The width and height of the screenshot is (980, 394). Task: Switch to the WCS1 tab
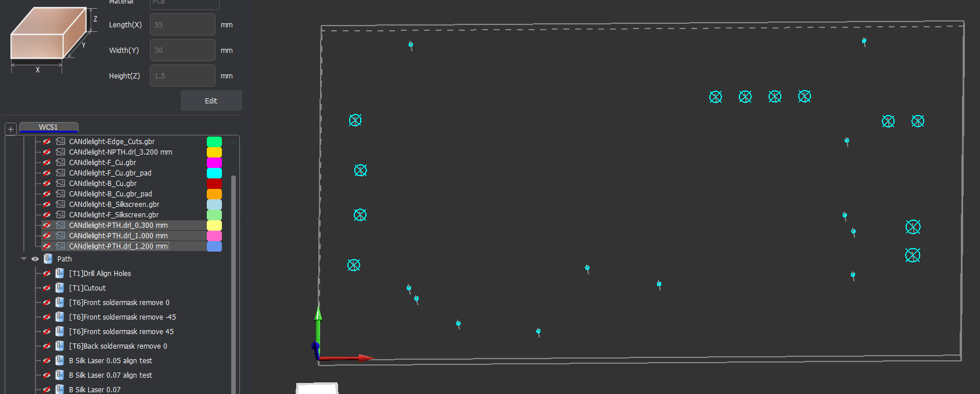48,127
